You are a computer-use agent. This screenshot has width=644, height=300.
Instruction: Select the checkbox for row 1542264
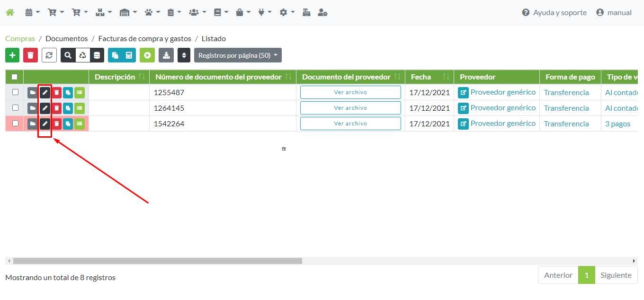tap(15, 124)
